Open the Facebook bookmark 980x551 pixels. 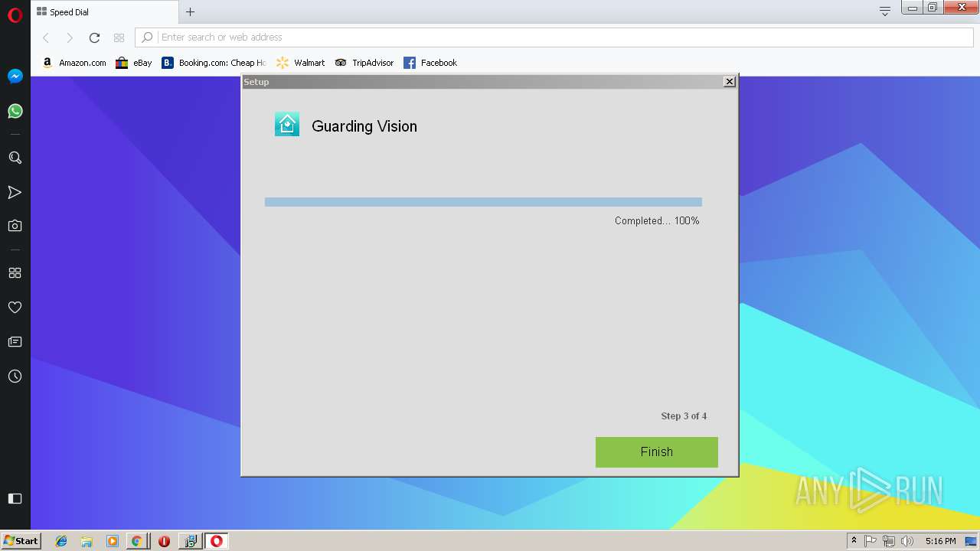430,63
